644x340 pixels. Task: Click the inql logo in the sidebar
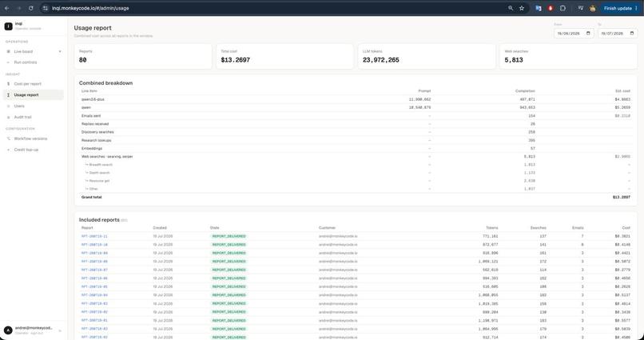(x=8, y=26)
